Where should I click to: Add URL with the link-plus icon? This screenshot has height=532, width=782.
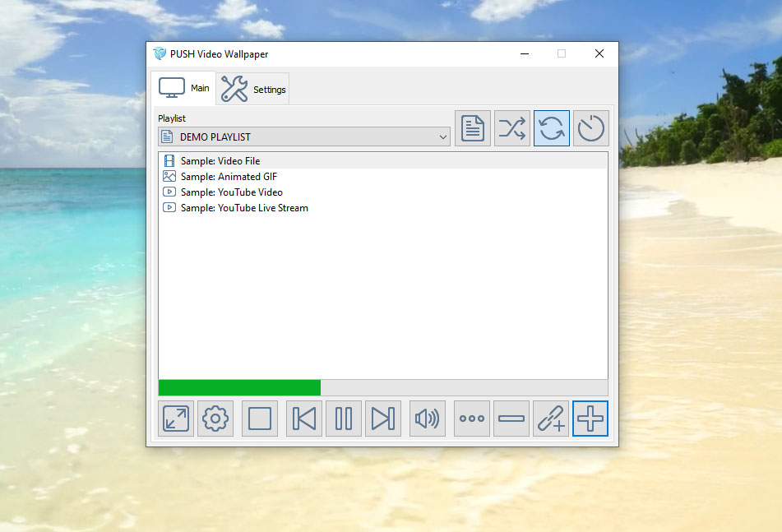(x=551, y=419)
